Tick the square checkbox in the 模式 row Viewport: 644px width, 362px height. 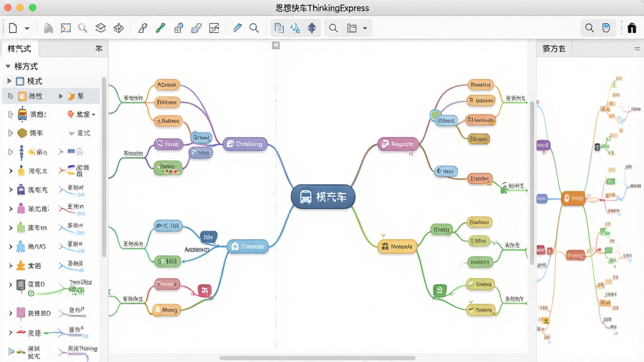[x=20, y=81]
